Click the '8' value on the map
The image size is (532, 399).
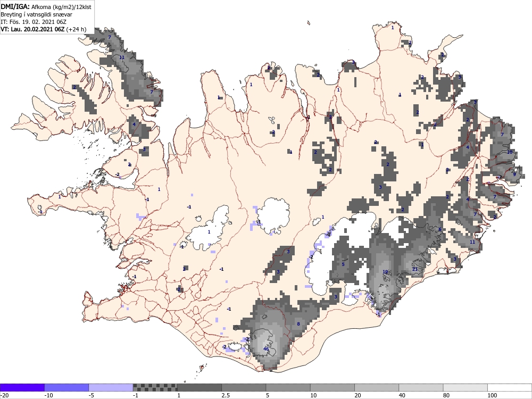coord(298,324)
